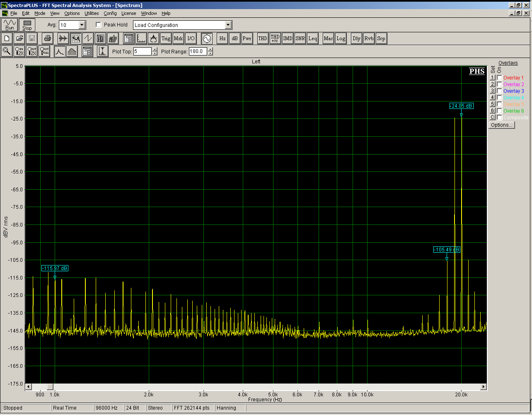Click the Rvb reverberation button
Image resolution: width=532 pixels, height=415 pixels.
[x=369, y=39]
